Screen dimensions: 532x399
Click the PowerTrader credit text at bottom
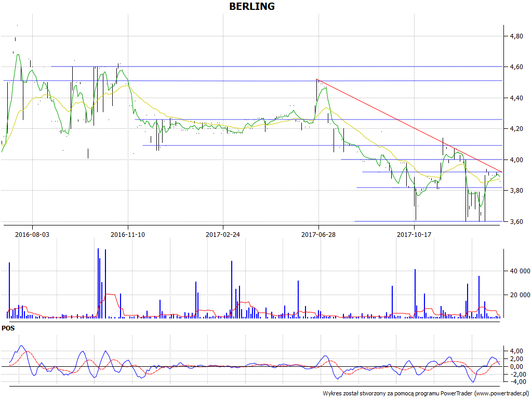pyautogui.click(x=426, y=394)
